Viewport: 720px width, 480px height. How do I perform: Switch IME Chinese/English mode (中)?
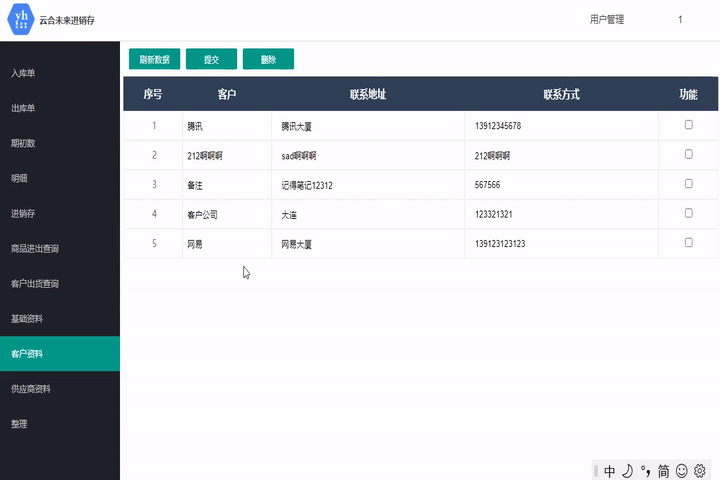tap(610, 471)
